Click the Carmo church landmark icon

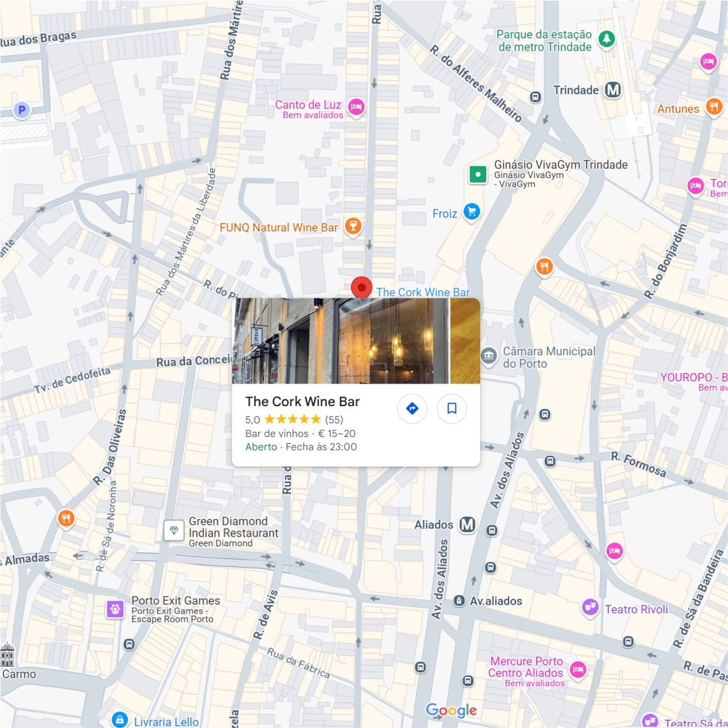7,655
